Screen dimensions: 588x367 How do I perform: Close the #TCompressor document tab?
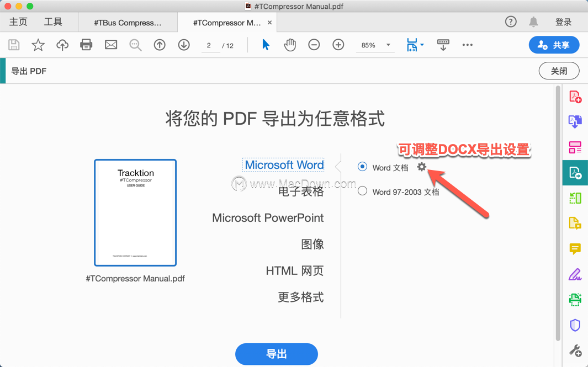(269, 23)
